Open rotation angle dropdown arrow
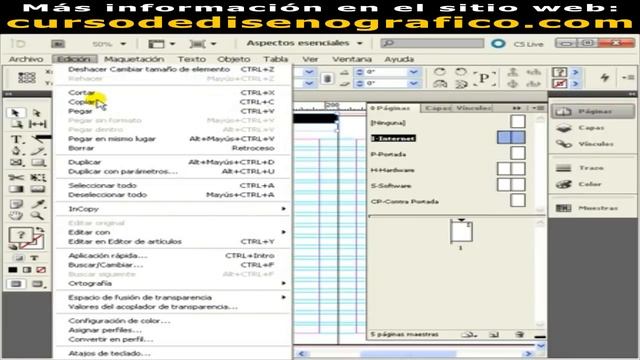This screenshot has height=360, width=640. pyautogui.click(x=413, y=72)
